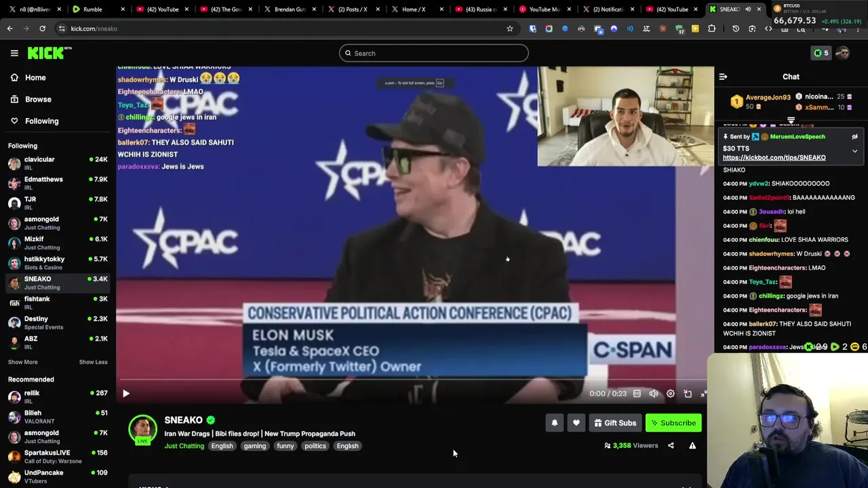
Task: Open Edmatthews channel in sidebar
Action: point(58,183)
